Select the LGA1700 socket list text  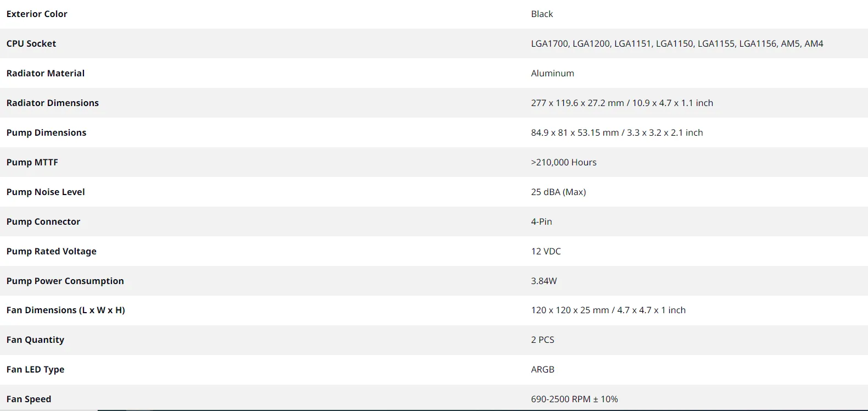677,43
